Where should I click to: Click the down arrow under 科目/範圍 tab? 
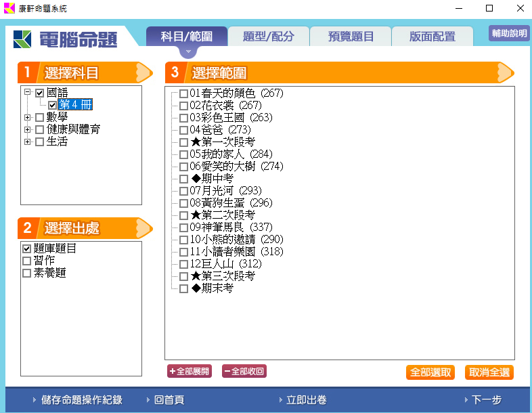(189, 52)
